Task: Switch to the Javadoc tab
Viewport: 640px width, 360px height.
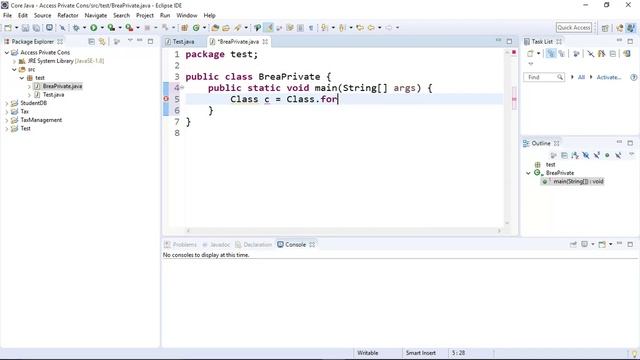Action: [220, 244]
